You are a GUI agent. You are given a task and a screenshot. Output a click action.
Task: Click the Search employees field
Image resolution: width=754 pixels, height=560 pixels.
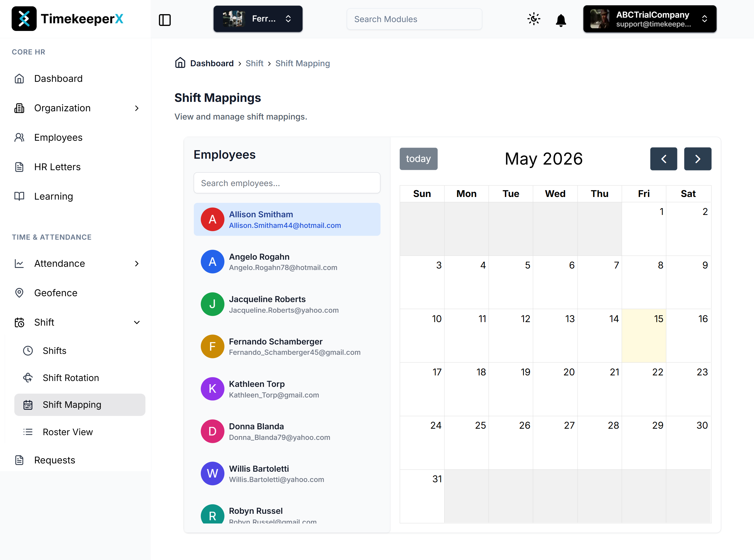[287, 183]
